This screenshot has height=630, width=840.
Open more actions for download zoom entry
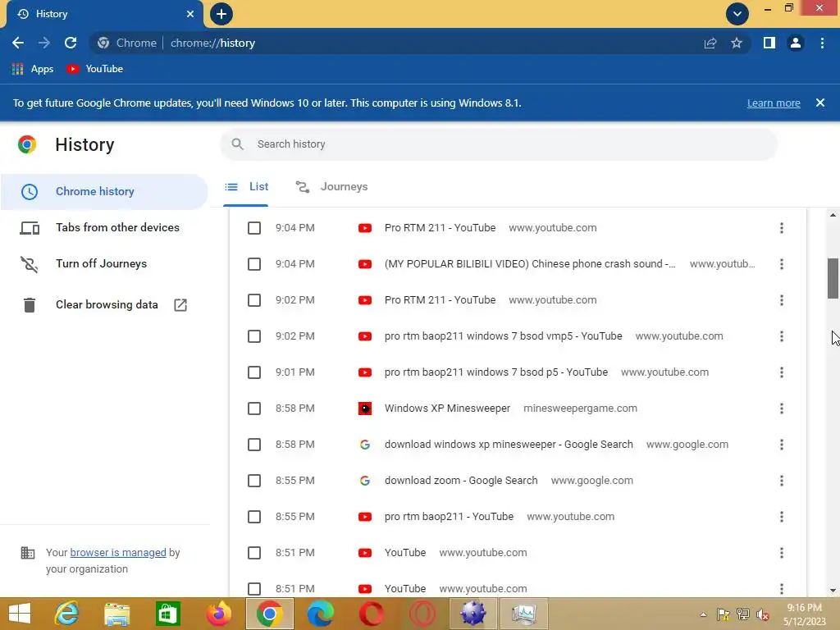pyautogui.click(x=782, y=481)
